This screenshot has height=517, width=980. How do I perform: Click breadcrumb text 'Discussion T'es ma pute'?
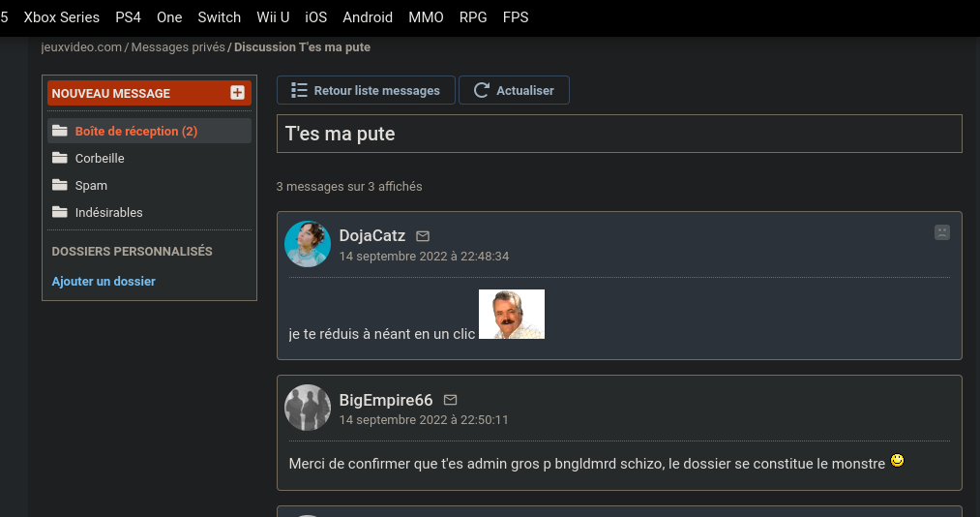coord(303,47)
